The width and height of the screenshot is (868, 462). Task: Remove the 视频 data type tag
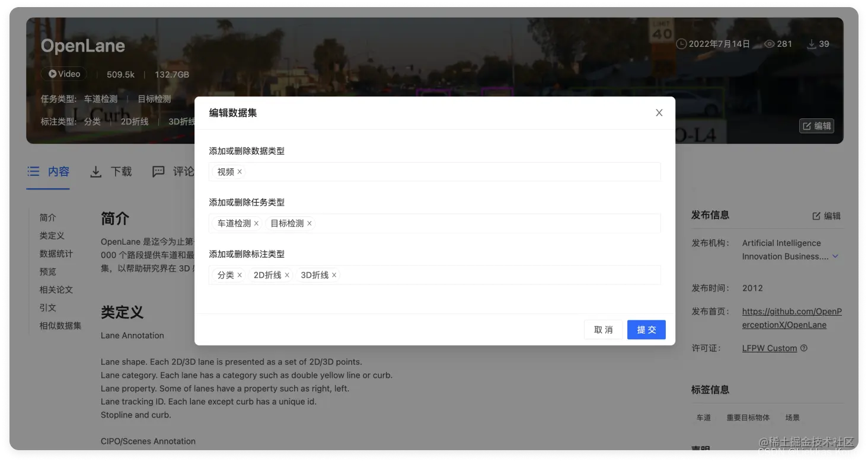pos(240,172)
